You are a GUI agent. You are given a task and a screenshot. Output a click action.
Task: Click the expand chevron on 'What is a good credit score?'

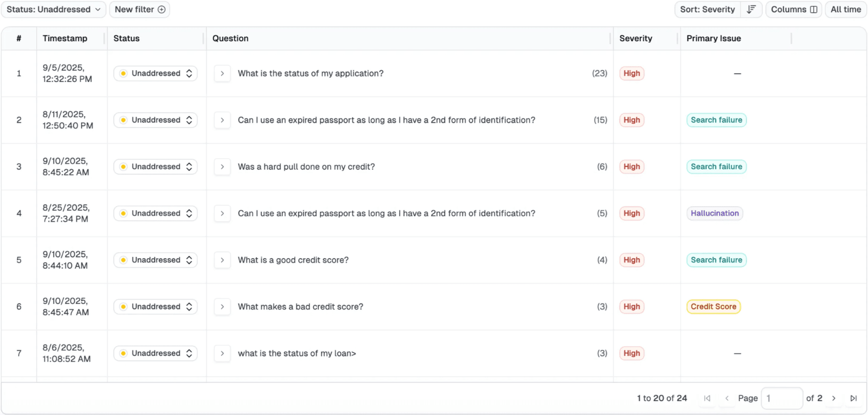tap(222, 260)
